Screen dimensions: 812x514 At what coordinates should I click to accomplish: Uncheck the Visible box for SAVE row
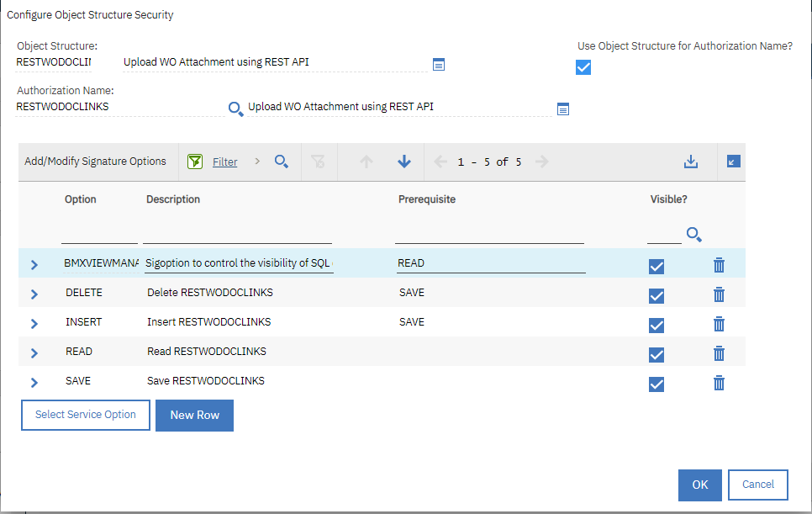(656, 383)
